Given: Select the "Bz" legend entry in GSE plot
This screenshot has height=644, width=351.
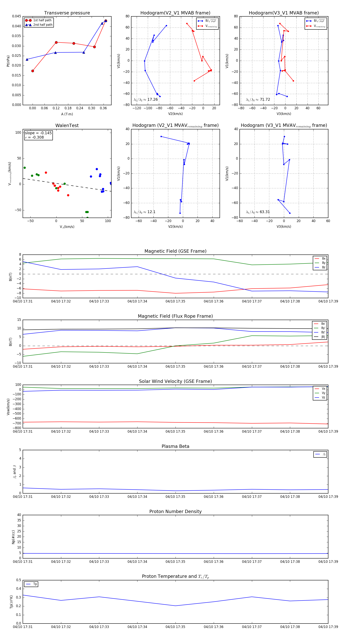Looking at the screenshot, I should coord(320,267).
